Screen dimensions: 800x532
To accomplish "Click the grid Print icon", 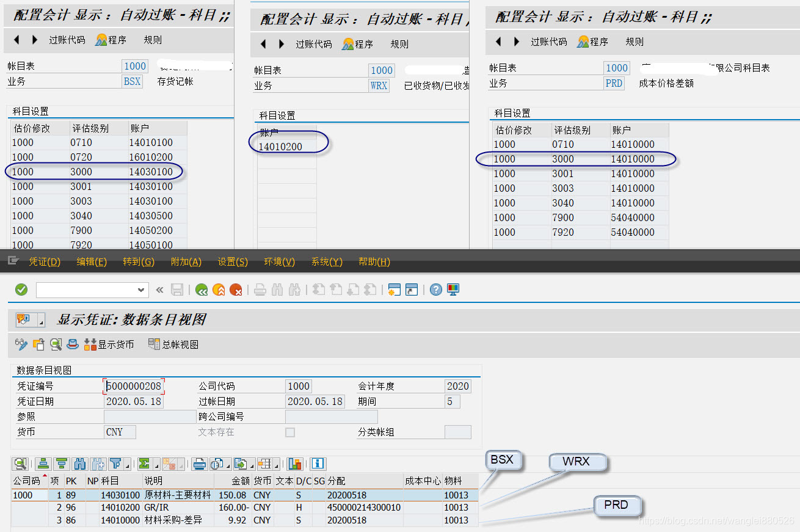I will pos(199,464).
